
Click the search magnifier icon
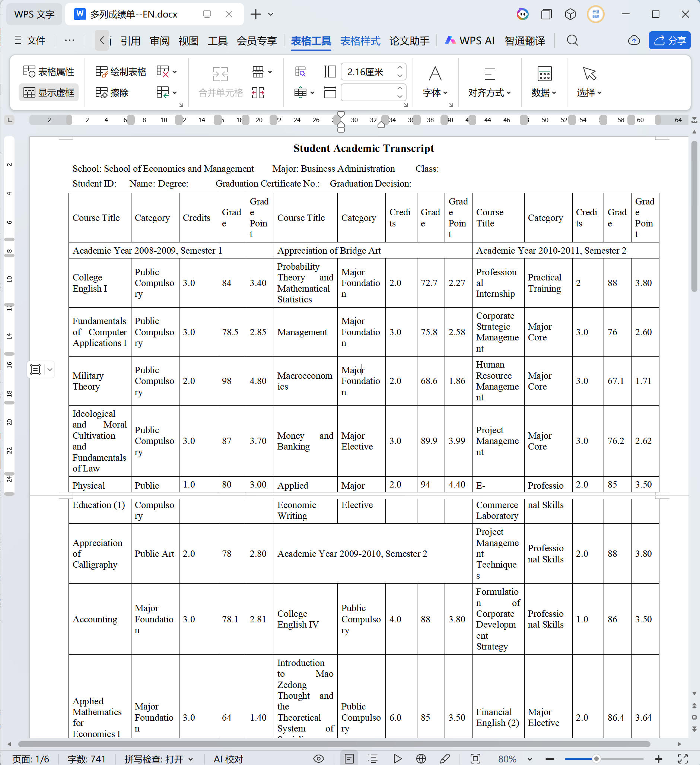(x=572, y=41)
